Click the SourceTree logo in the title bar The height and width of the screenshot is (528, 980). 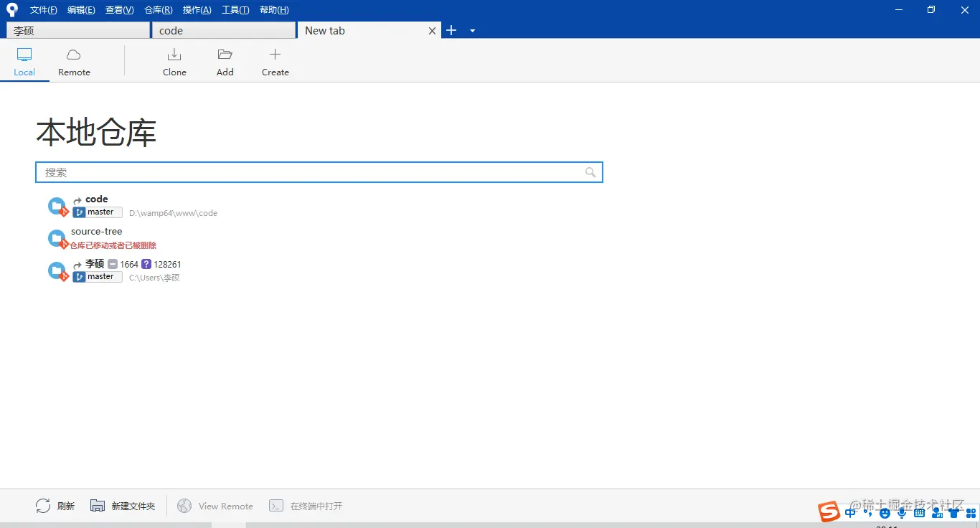[11, 9]
